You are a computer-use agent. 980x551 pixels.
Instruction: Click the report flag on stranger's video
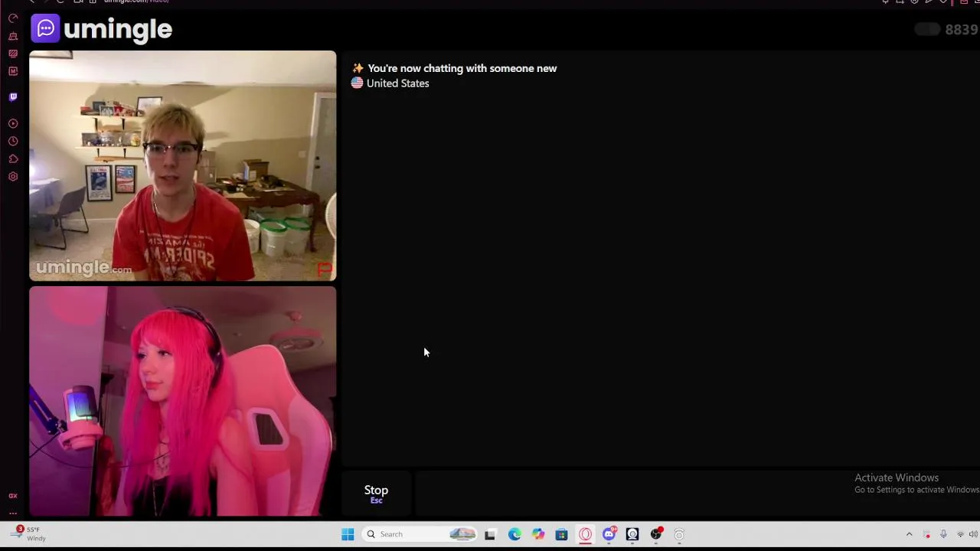point(325,269)
